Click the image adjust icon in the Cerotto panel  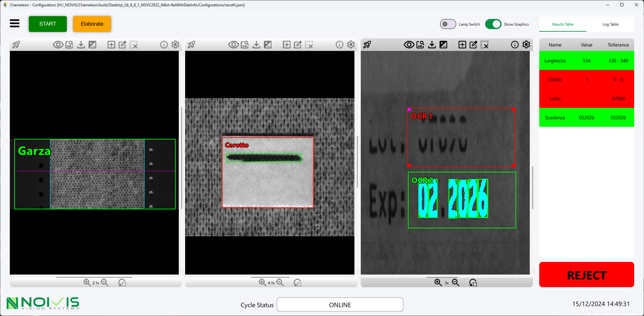click(268, 45)
